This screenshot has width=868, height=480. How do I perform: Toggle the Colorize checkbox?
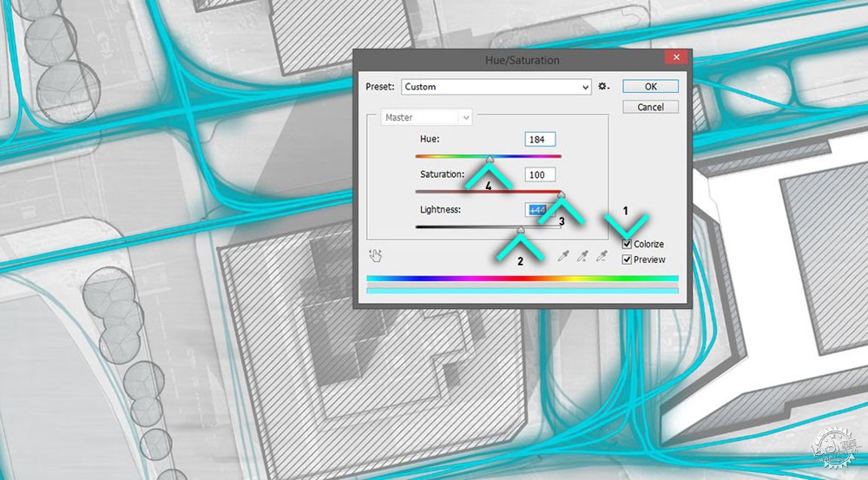[627, 244]
